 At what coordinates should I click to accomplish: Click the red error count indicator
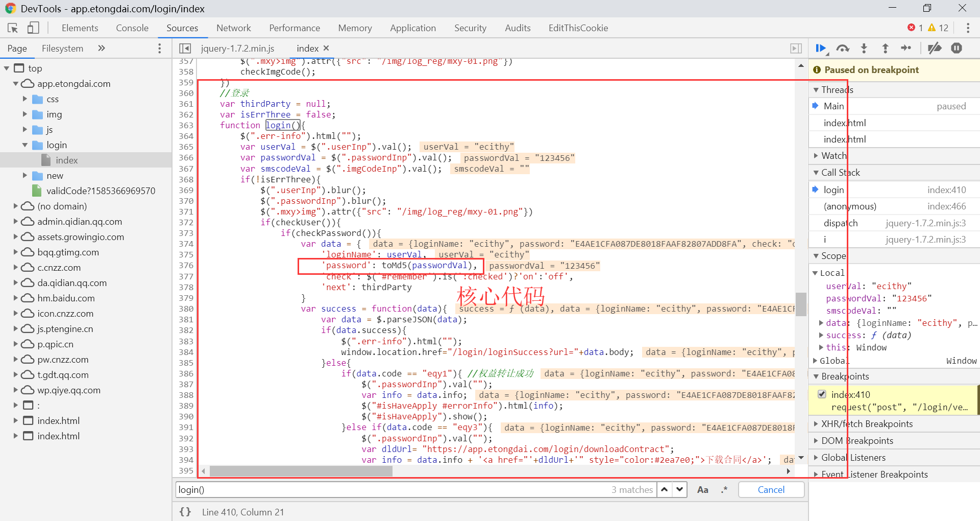point(915,28)
